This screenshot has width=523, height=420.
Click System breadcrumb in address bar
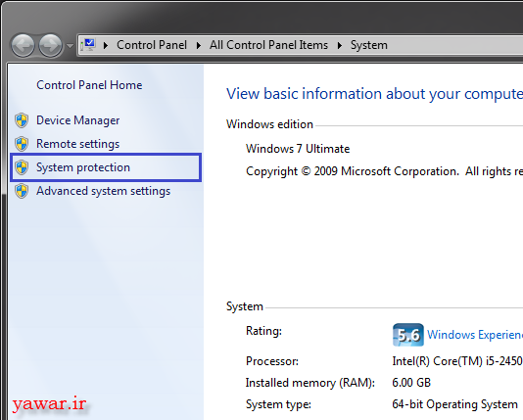369,45
